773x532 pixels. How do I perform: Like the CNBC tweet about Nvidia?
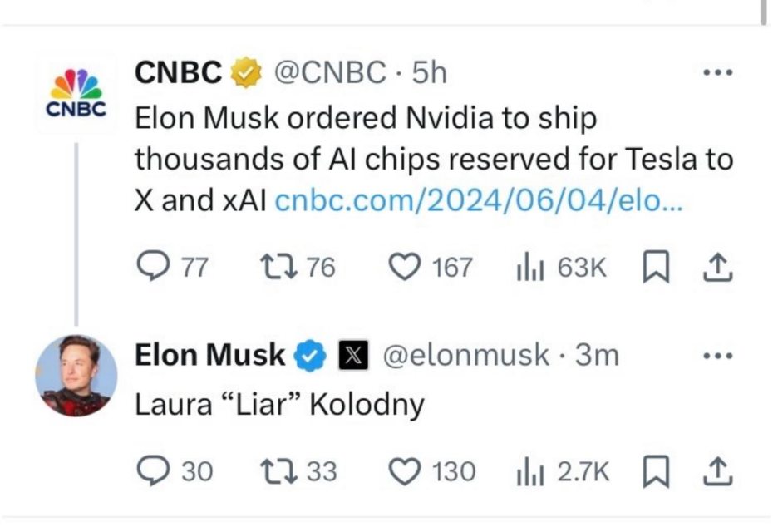pos(405,267)
